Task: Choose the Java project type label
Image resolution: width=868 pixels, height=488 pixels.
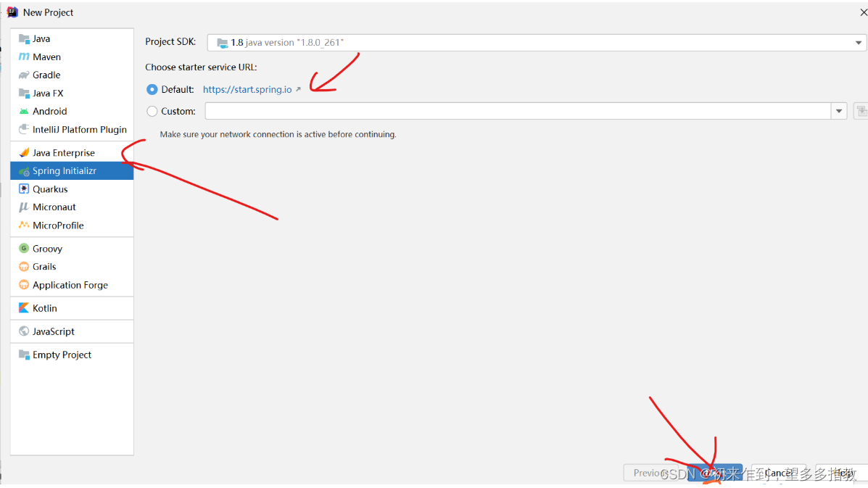Action: pos(41,38)
